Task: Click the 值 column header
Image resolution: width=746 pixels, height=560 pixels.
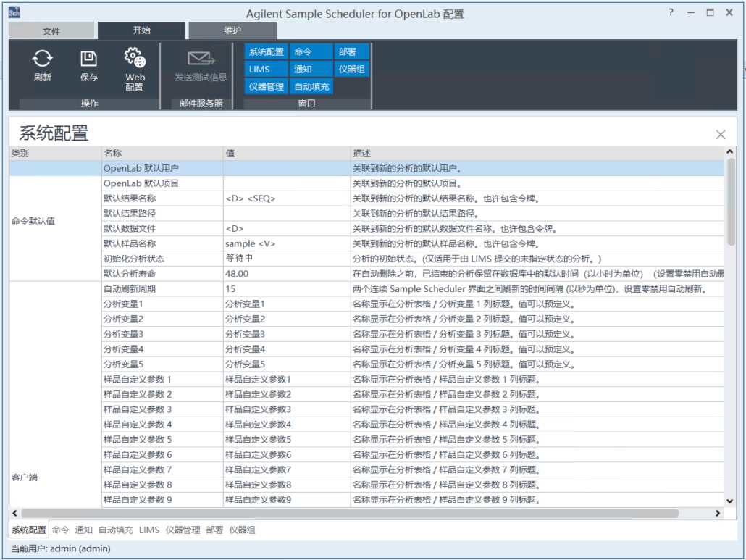Action: (x=287, y=153)
